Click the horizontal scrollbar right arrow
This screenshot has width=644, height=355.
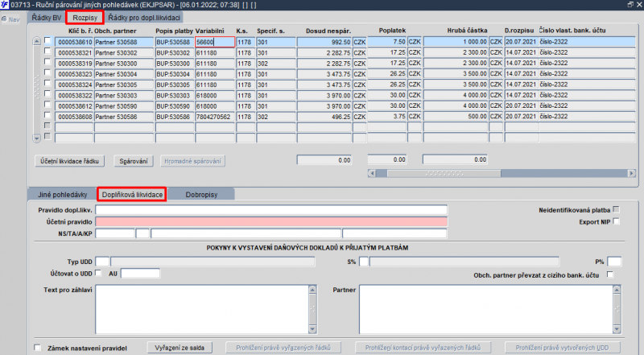632,173
